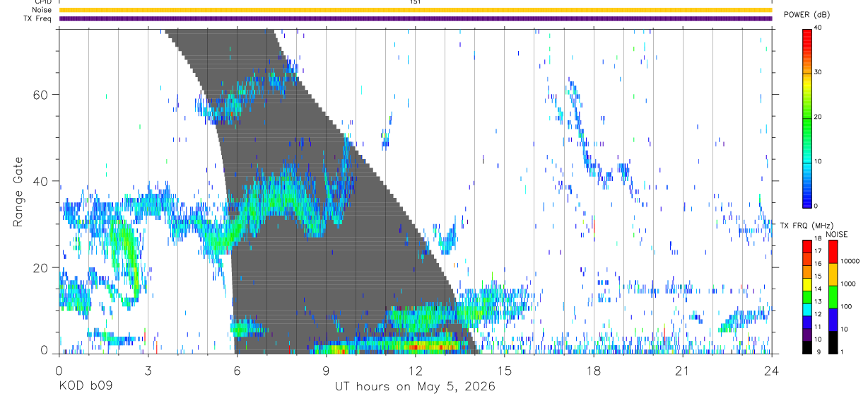This screenshot has width=868, height=401.
Task: Select the 'NOISE' legend title
Action: [x=837, y=234]
